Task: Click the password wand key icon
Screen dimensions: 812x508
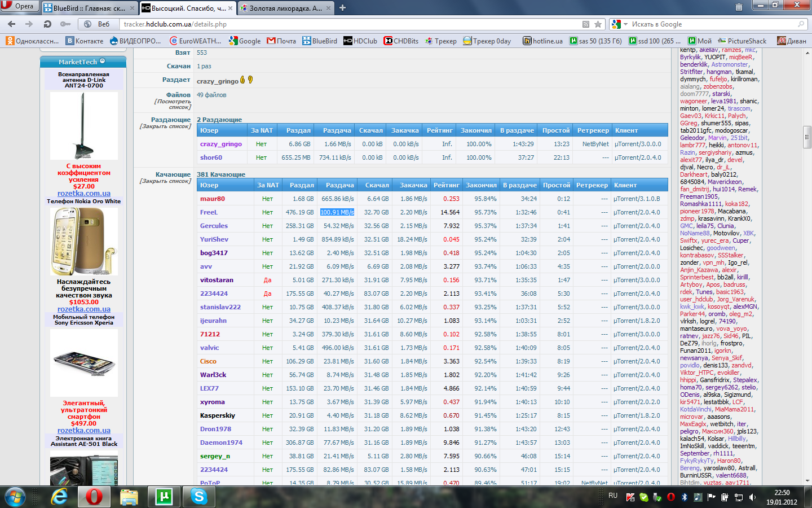Action: pyautogui.click(x=65, y=24)
